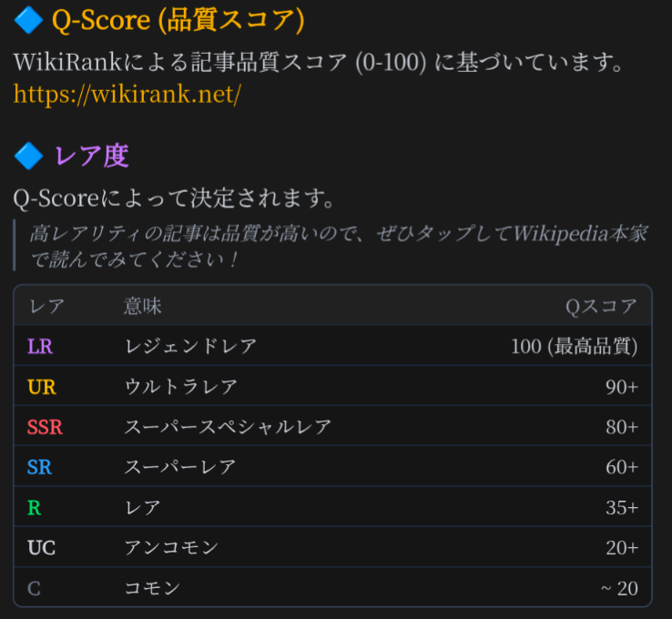
Task: Select the yellow UR rarity label
Action: (42, 387)
